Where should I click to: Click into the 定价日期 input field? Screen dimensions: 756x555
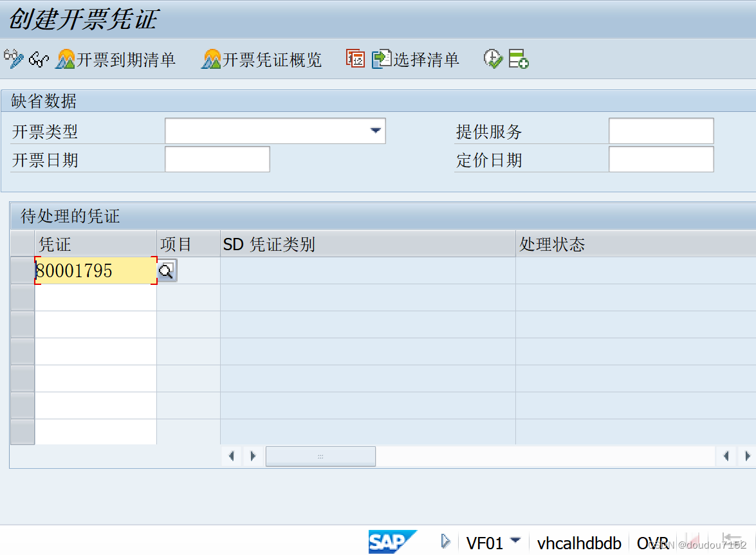660,159
